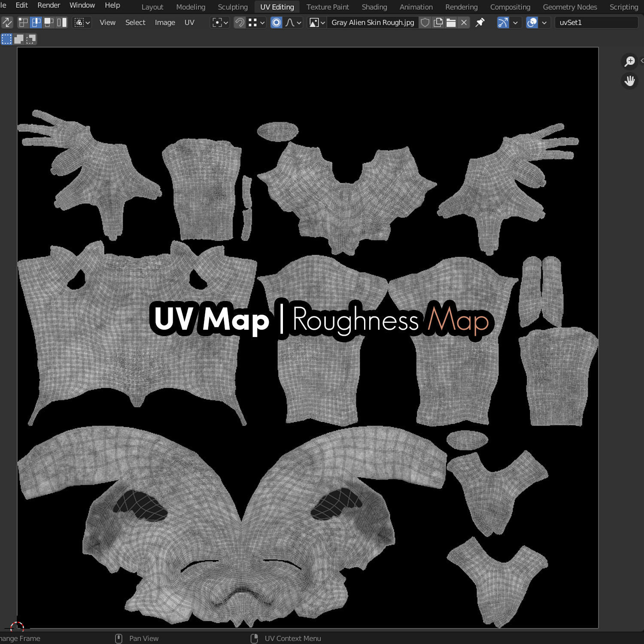Switch to Modeling workspace tab
The height and width of the screenshot is (644, 644).
point(191,7)
